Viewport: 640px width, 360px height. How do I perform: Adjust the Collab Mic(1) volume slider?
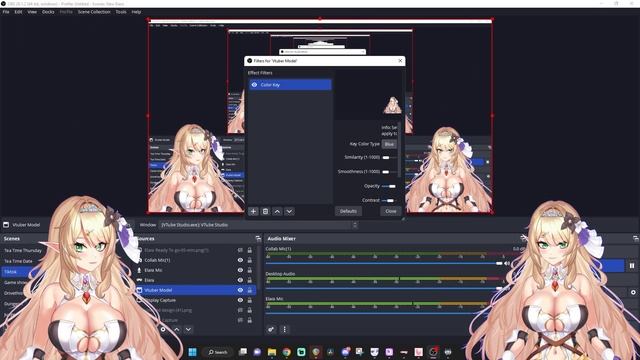coord(384,264)
